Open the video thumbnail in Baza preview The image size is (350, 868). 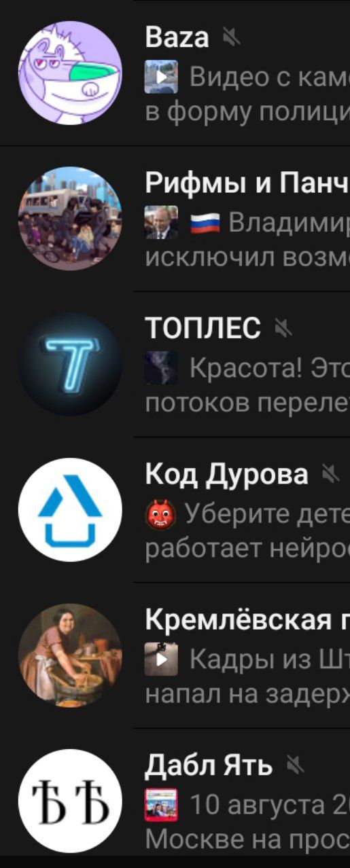point(161,77)
